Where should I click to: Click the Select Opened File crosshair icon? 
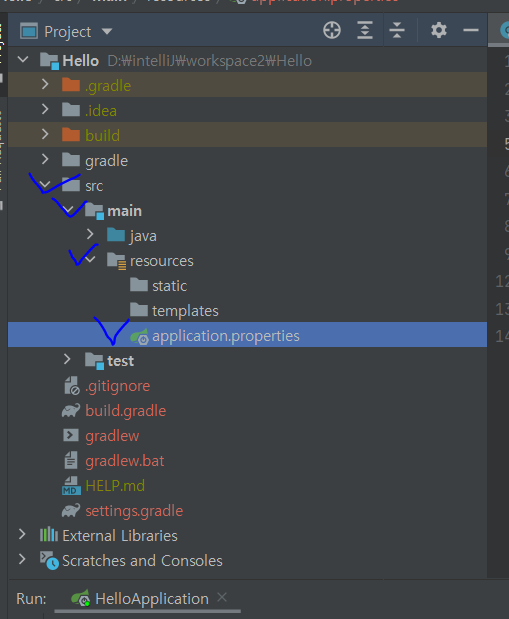[332, 30]
